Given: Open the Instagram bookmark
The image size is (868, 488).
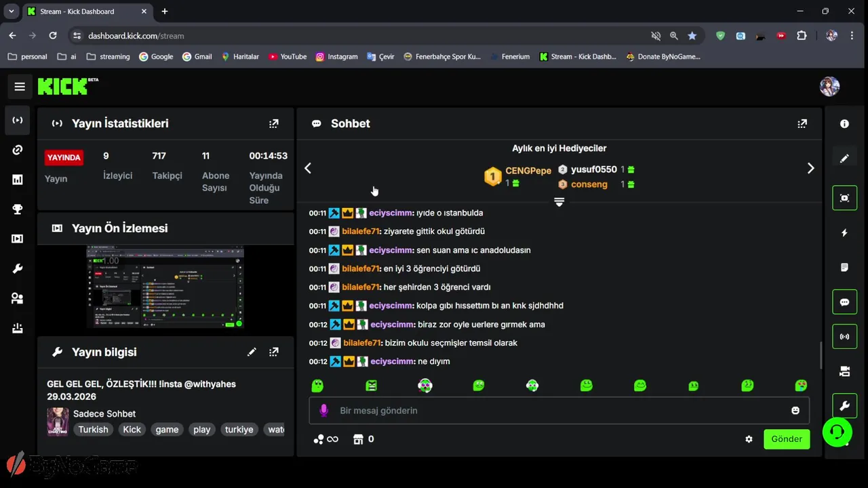Looking at the screenshot, I should point(336,57).
